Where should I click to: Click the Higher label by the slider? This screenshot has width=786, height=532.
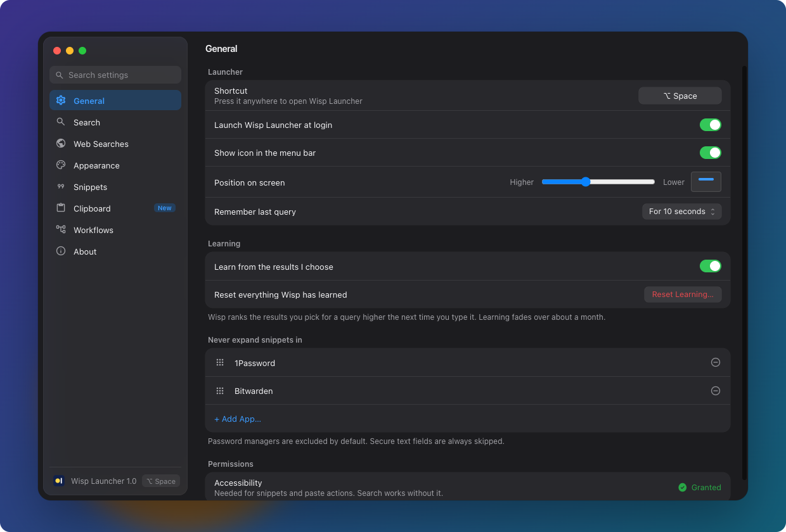click(x=522, y=182)
